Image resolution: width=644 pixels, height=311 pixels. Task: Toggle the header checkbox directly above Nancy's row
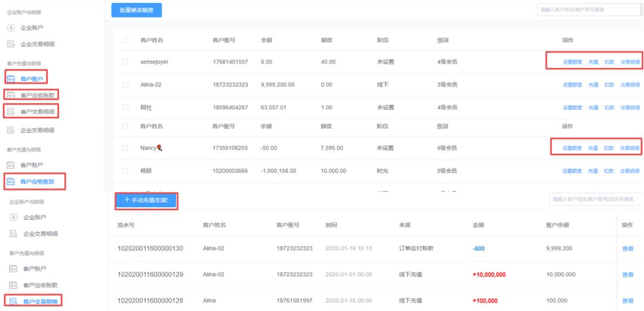coord(125,127)
